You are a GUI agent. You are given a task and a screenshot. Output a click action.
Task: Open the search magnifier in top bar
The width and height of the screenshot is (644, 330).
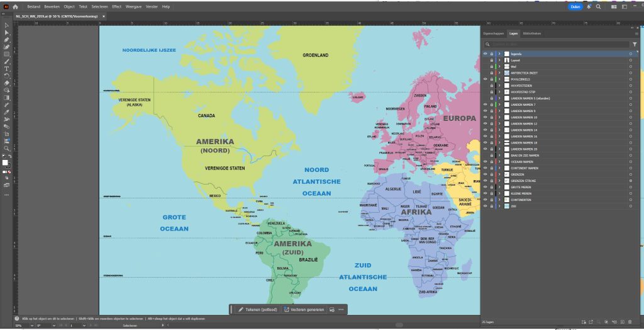coord(599,6)
